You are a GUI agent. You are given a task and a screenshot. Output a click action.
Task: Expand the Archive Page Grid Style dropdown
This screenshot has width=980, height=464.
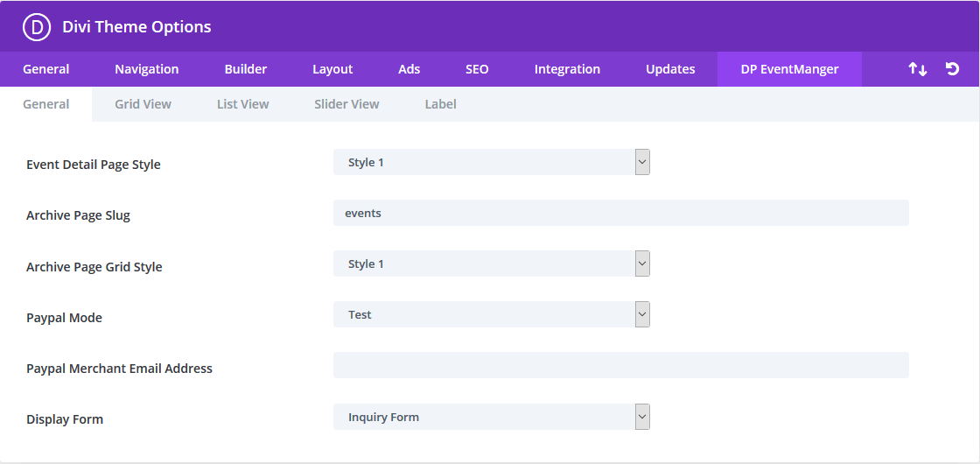[x=491, y=264]
